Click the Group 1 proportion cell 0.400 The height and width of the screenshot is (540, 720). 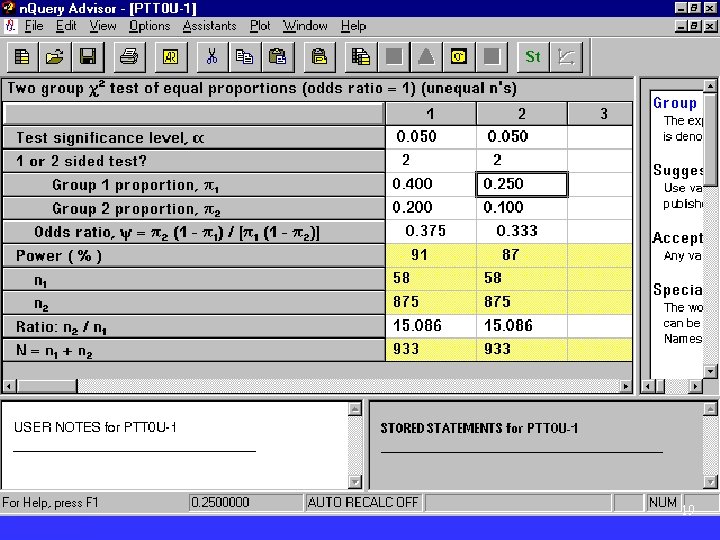[x=431, y=184]
